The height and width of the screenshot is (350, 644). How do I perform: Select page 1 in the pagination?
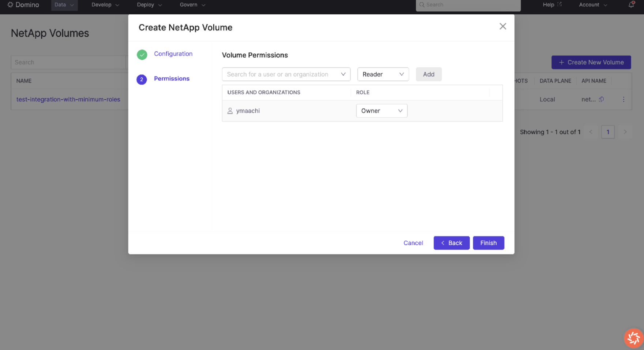tap(608, 132)
